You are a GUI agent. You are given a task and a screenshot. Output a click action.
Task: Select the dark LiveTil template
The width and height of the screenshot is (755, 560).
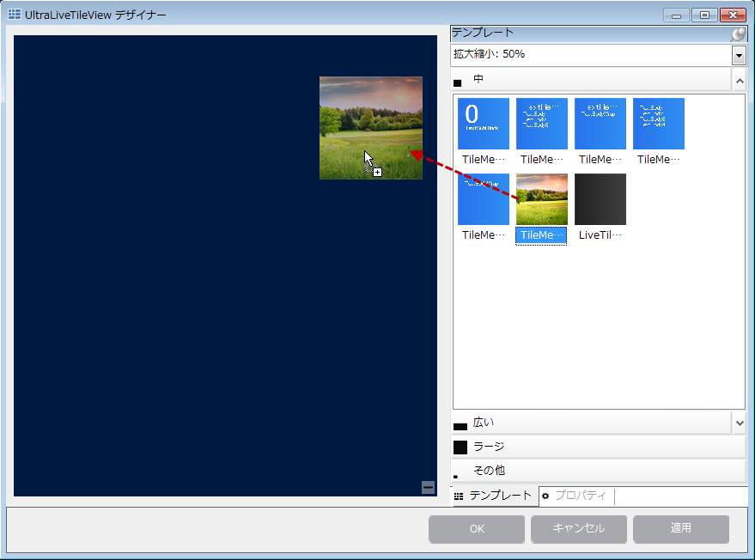600,198
